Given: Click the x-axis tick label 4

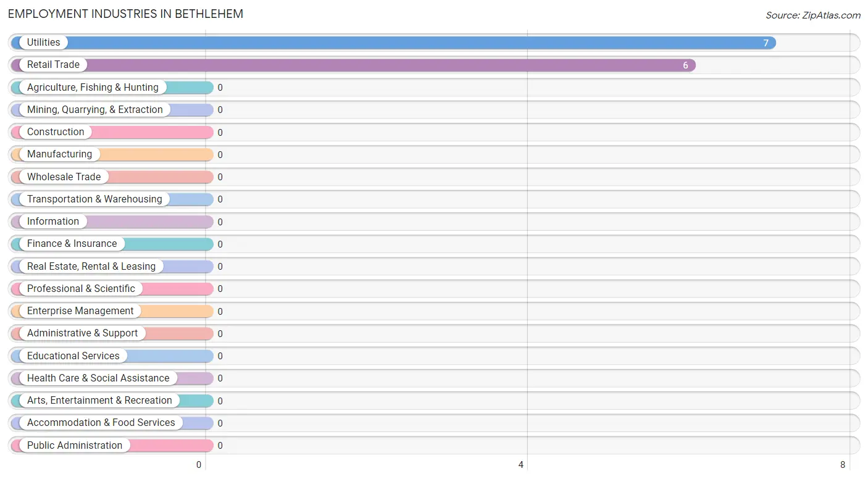Looking at the screenshot, I should pos(521,465).
